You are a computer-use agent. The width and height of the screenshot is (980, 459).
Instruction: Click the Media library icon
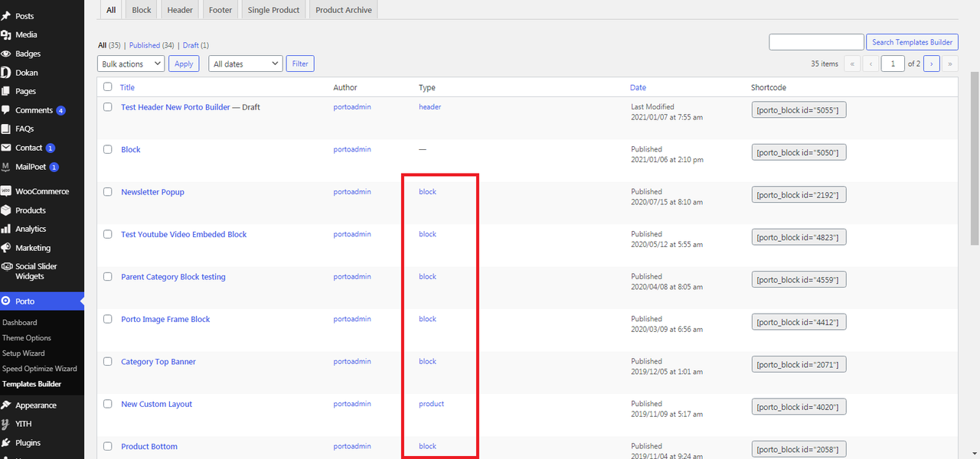pos(6,34)
